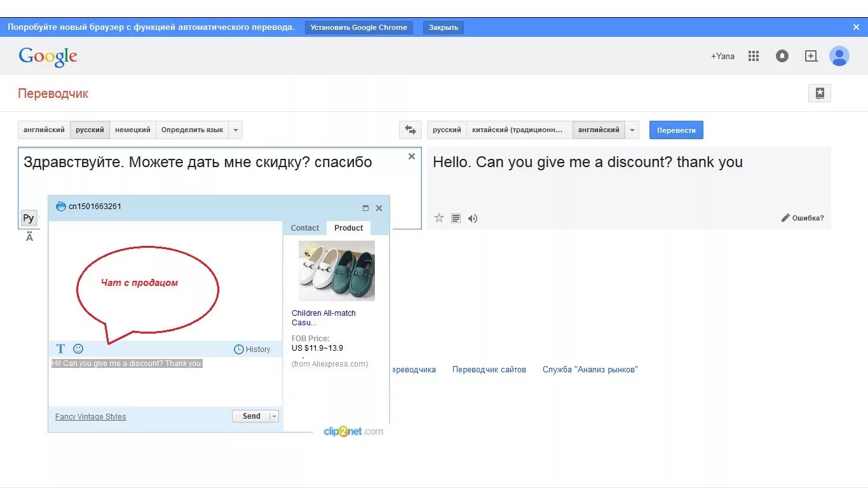Click the 'FOB Price:' label

(x=311, y=339)
